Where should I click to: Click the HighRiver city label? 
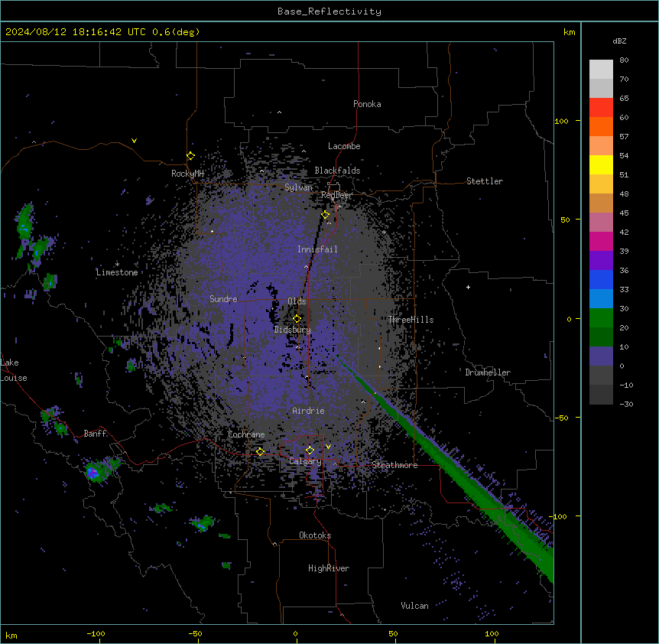pos(329,568)
